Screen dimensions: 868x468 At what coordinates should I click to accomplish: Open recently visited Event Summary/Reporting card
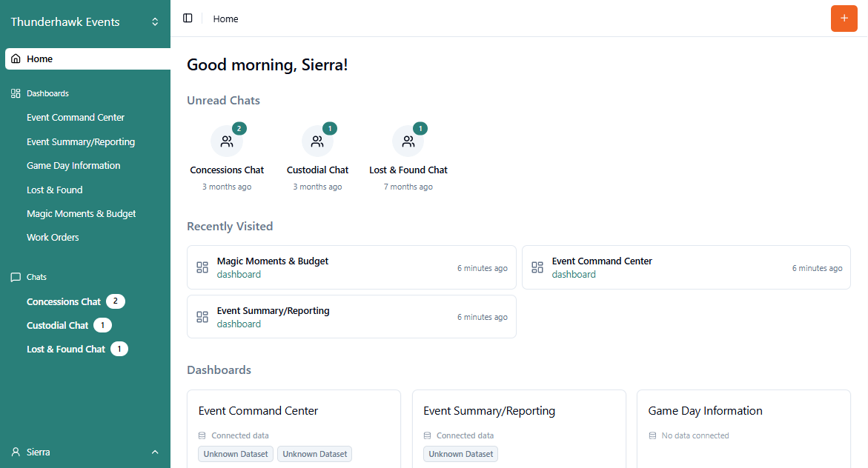tap(351, 317)
